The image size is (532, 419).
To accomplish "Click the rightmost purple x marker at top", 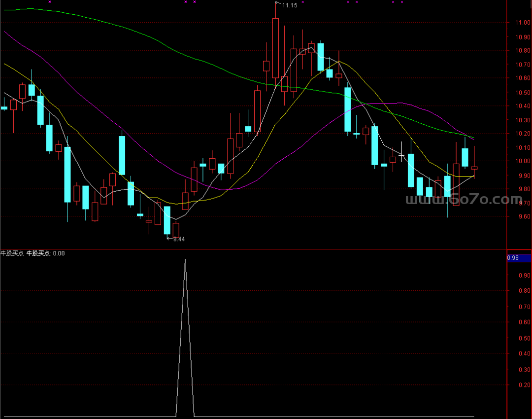I will tap(402, 2).
